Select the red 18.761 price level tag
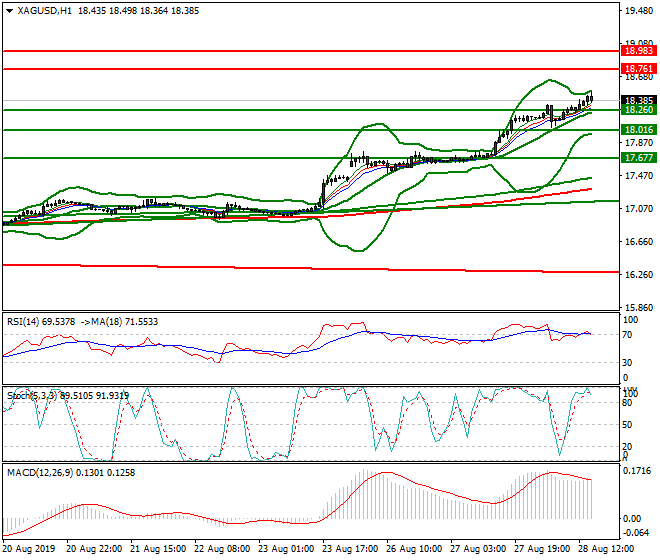This screenshot has width=660, height=560. 637,69
